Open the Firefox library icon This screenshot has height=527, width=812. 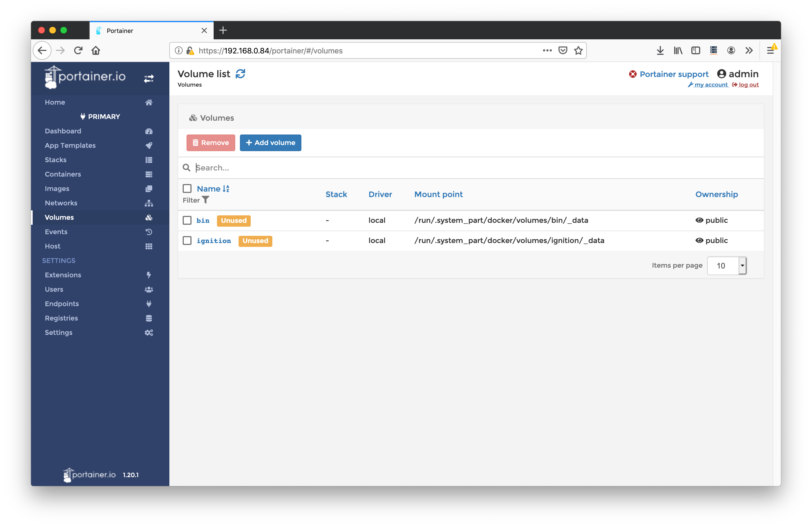coord(678,51)
